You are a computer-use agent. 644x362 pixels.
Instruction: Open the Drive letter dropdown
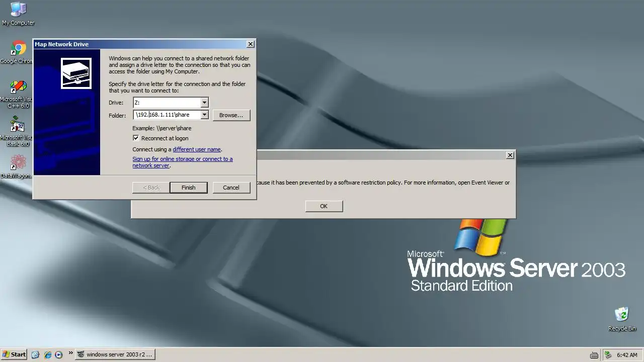coord(204,103)
